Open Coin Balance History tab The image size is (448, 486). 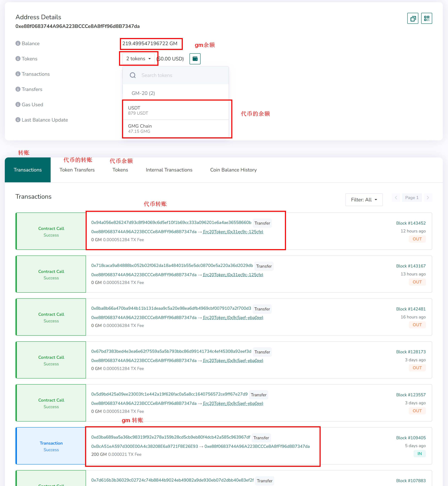coord(233,170)
